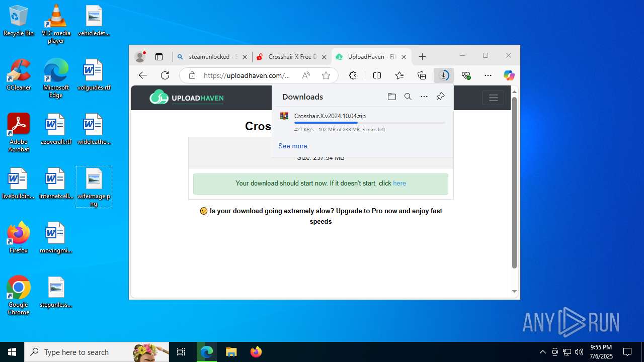Viewport: 644px width, 362px height.
Task: Open Browser essentials heart icon
Action: click(x=466, y=75)
